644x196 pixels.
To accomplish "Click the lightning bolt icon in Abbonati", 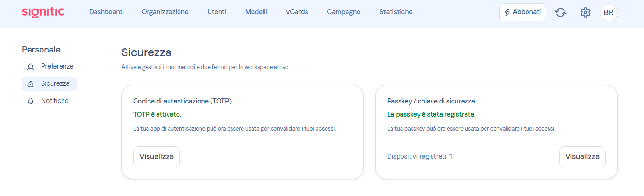I will tap(507, 12).
